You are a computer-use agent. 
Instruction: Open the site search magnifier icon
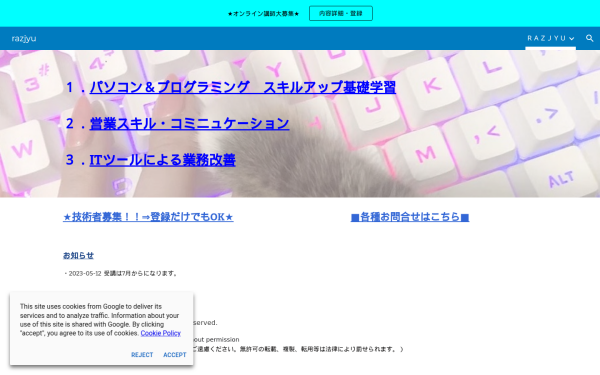(x=589, y=38)
